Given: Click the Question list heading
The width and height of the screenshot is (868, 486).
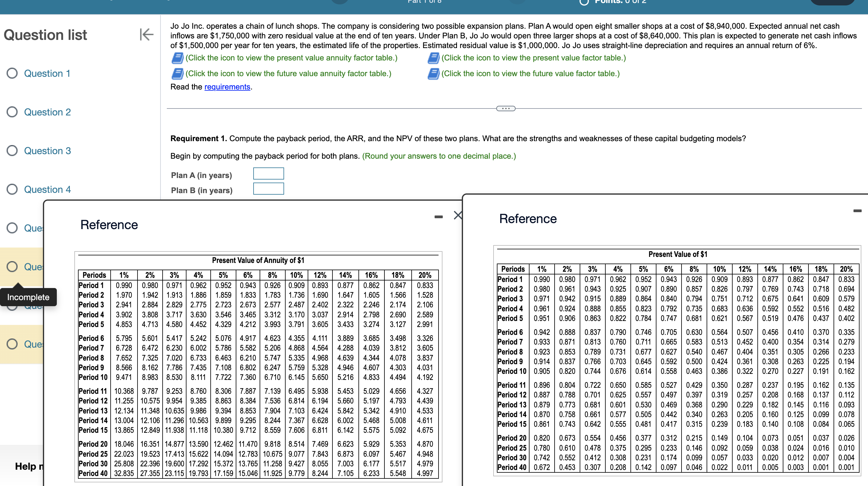Looking at the screenshot, I should [x=45, y=35].
